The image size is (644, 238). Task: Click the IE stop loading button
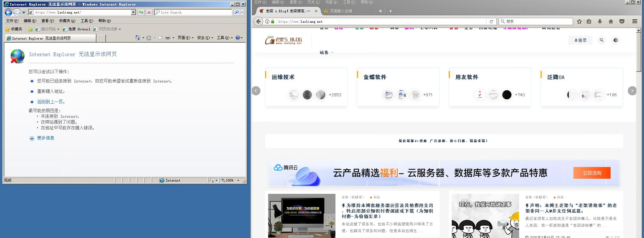[149, 12]
